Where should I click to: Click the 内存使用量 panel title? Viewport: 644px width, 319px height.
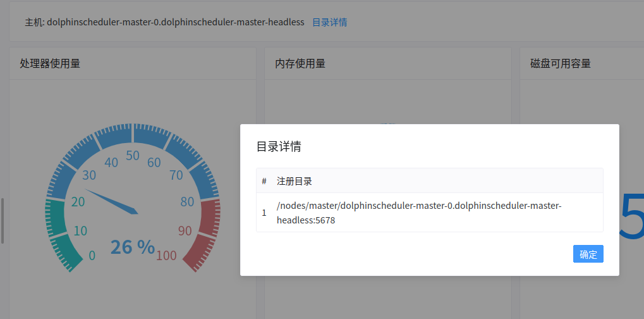[x=300, y=63]
